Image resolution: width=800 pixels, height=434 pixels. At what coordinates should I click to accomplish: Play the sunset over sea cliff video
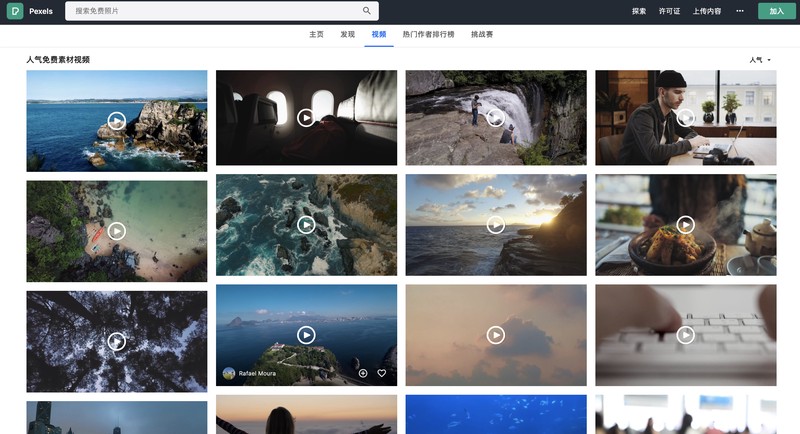pos(496,225)
